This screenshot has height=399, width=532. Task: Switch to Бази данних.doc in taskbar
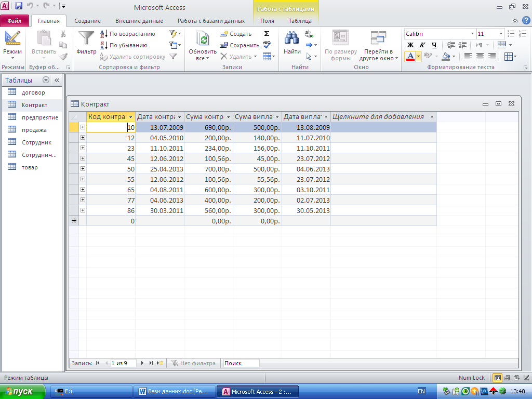coord(175,392)
